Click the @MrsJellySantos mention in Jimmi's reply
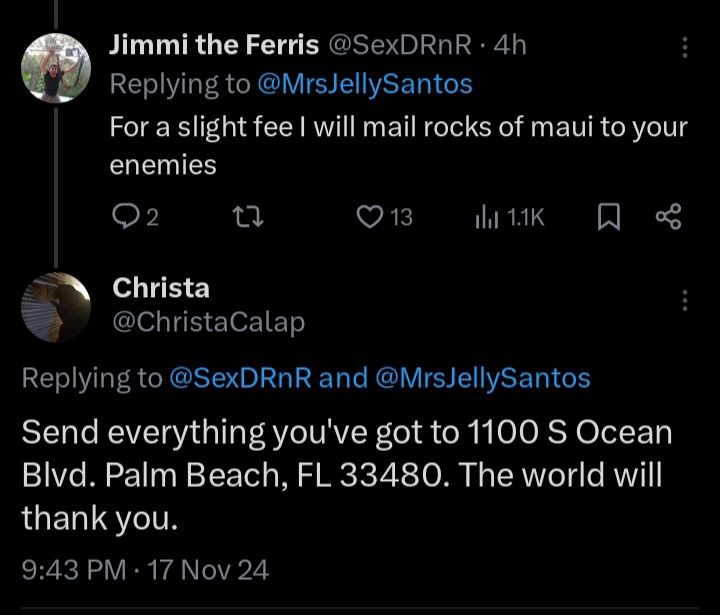Viewport: 720px width, 615px height. 364,85
